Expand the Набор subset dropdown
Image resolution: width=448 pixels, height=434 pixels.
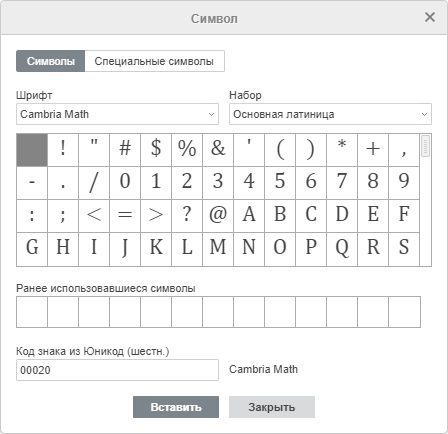[330, 114]
